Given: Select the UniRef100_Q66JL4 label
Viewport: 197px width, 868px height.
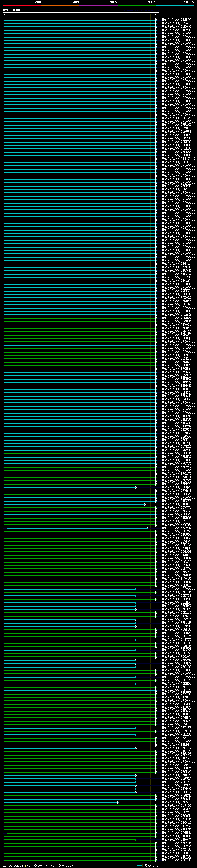Looking at the screenshot, I should (176, 264).
